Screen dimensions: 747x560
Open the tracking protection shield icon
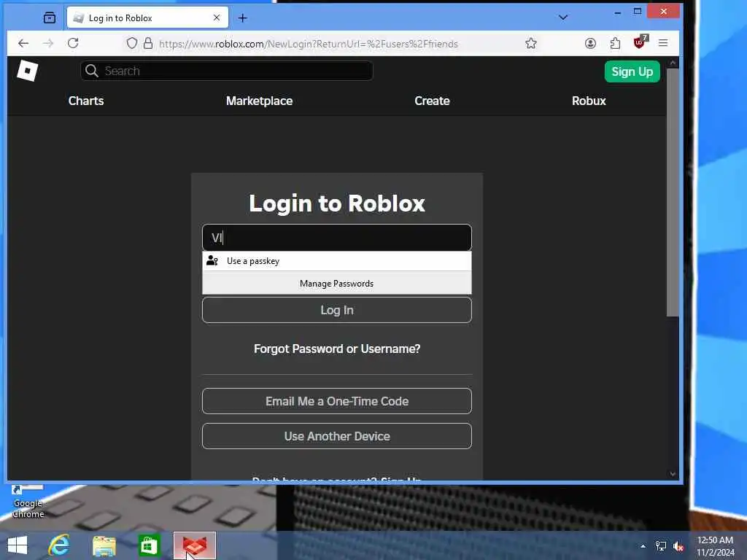[x=132, y=43]
